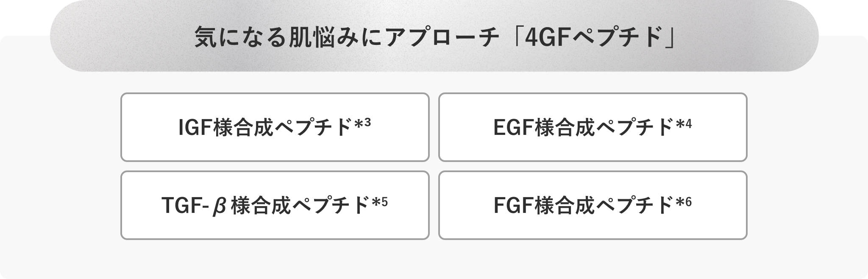Choose the FGF様合成ペプチド box
The height and width of the screenshot is (279, 868).
[x=593, y=205]
